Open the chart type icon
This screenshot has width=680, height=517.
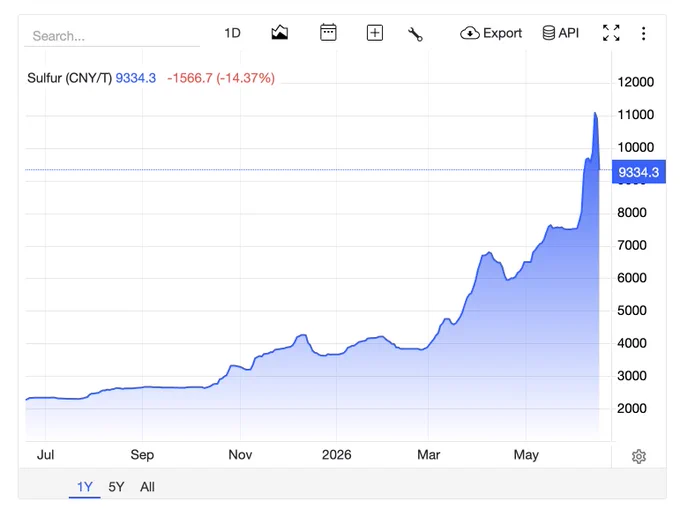click(x=280, y=33)
